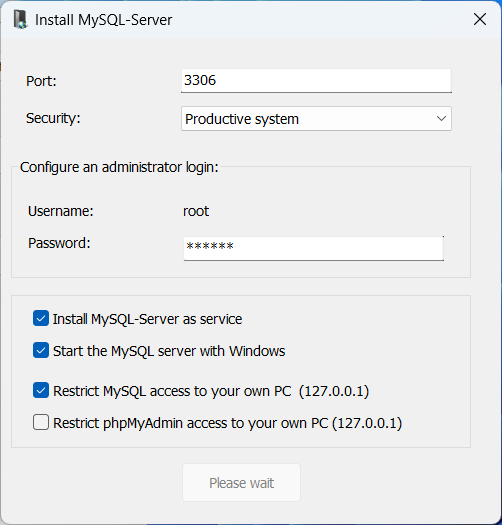This screenshot has height=525, width=502.
Task: Enable Restrict phpMyAdmin access to own PC
Action: click(x=41, y=422)
